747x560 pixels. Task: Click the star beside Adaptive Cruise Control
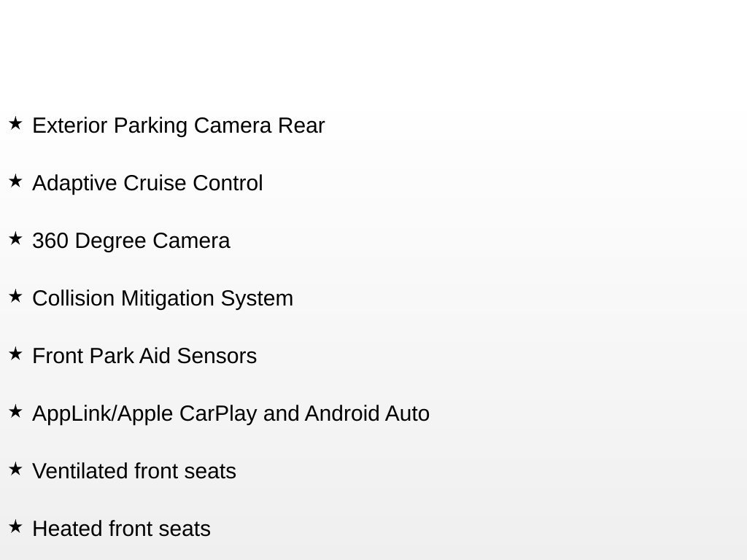[15, 182]
